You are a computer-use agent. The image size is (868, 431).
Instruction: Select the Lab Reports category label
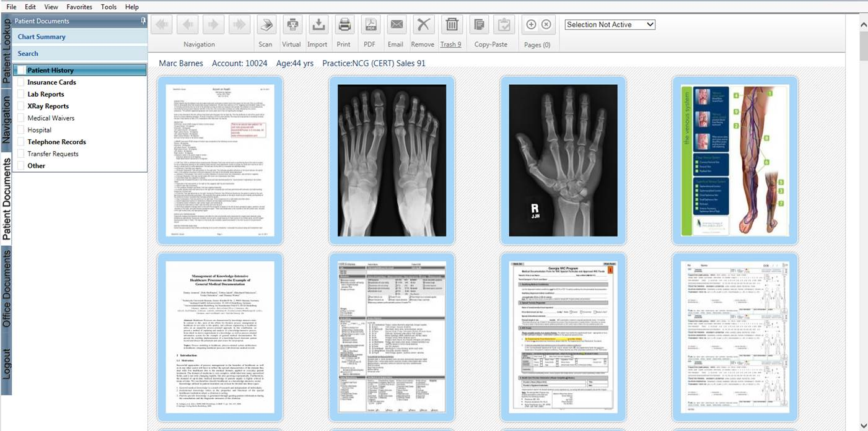(x=46, y=94)
